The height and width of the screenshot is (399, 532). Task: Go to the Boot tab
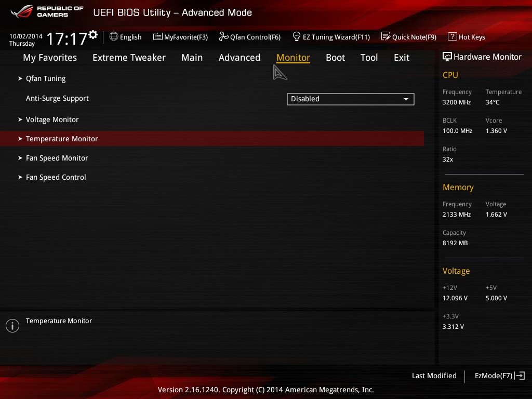click(x=335, y=58)
